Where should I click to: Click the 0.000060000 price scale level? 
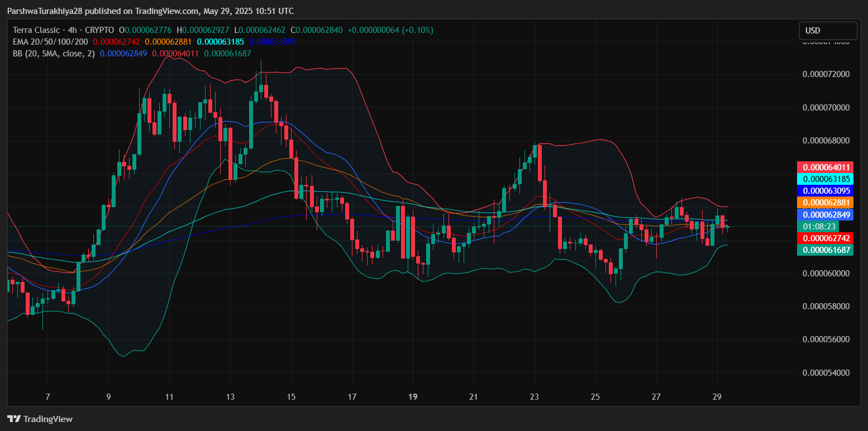(826, 273)
